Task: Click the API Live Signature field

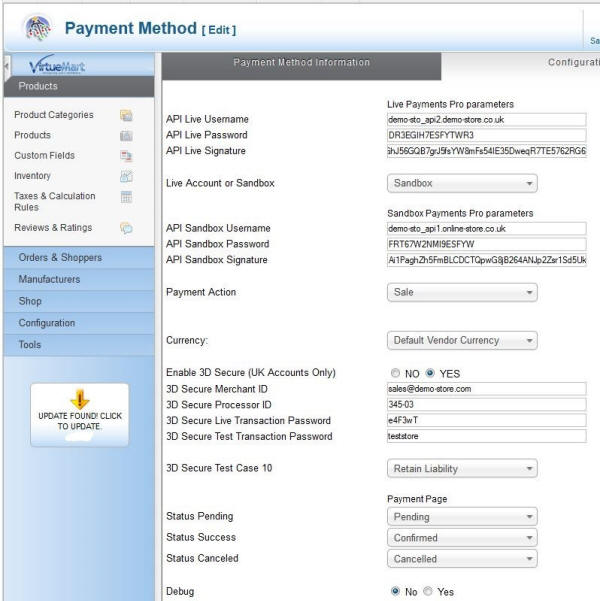Action: pyautogui.click(x=487, y=151)
